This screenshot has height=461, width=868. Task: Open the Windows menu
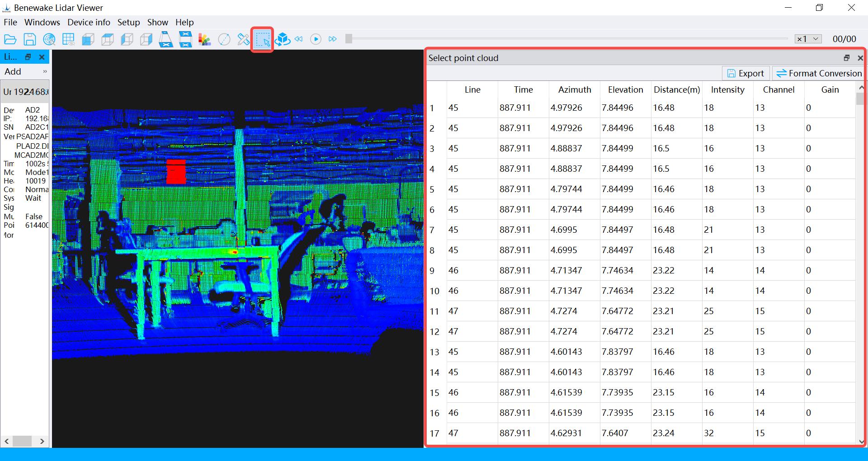click(x=42, y=22)
